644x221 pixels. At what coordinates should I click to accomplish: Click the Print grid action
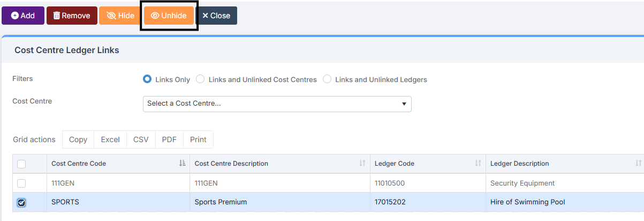coord(198,139)
